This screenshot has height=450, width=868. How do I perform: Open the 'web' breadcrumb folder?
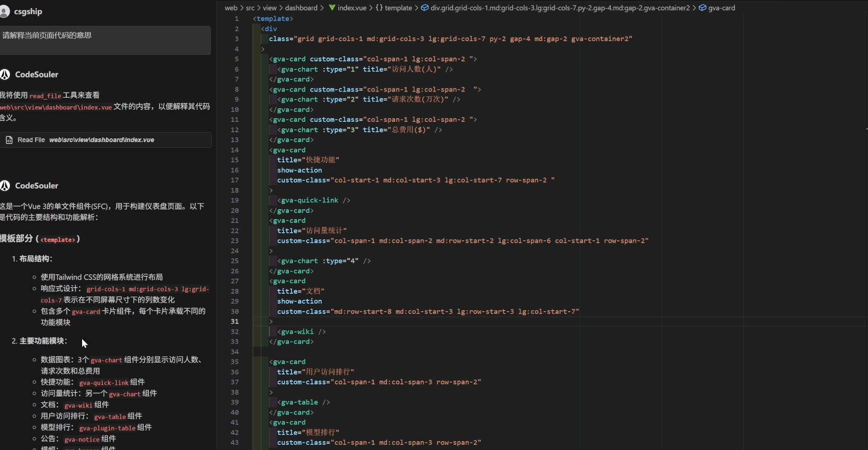(231, 8)
